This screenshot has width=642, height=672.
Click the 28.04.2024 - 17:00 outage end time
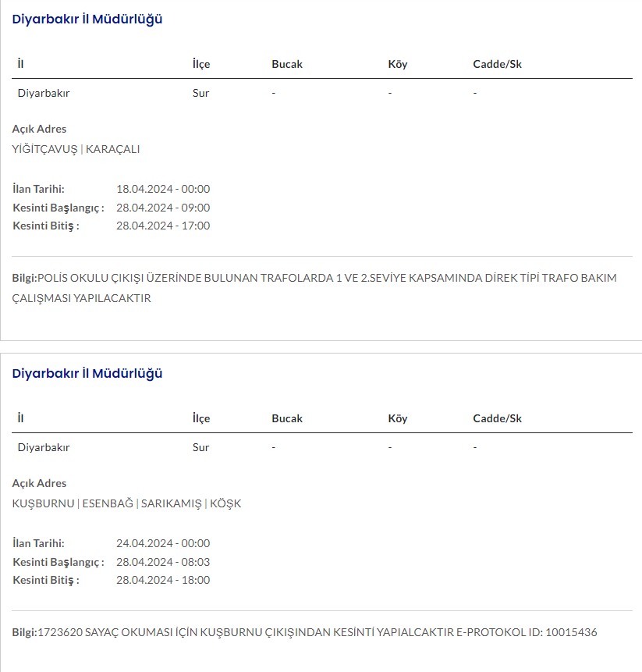click(163, 226)
